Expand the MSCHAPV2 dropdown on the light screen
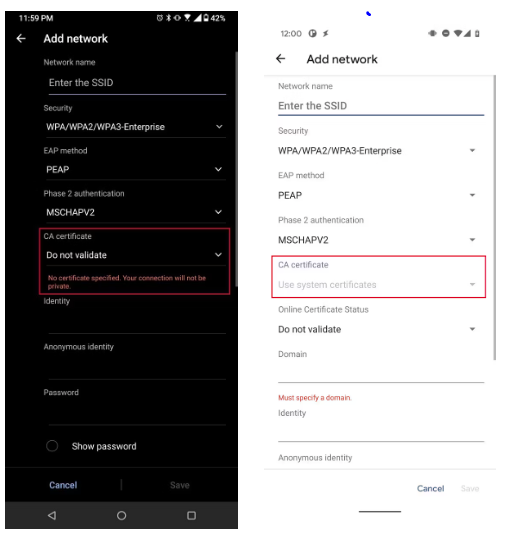The width and height of the screenshot is (509, 538). [378, 240]
